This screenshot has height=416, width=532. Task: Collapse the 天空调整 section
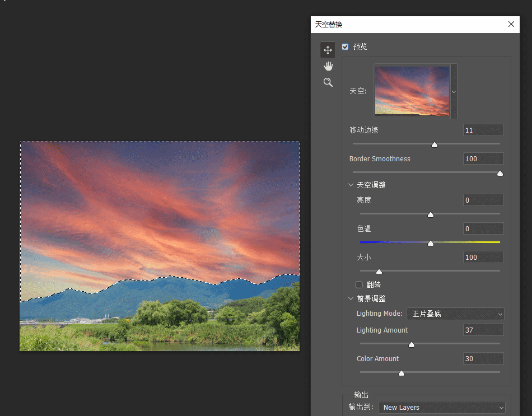[351, 185]
